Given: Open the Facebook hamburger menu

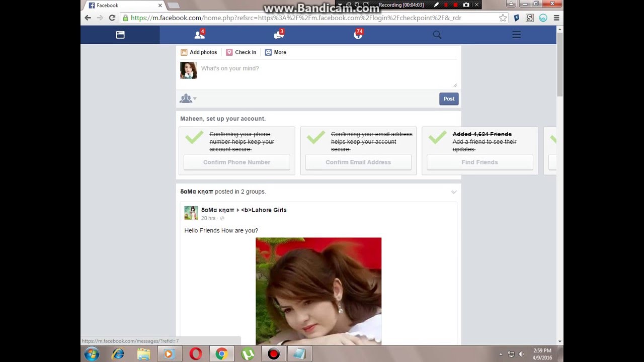Looking at the screenshot, I should (517, 35).
